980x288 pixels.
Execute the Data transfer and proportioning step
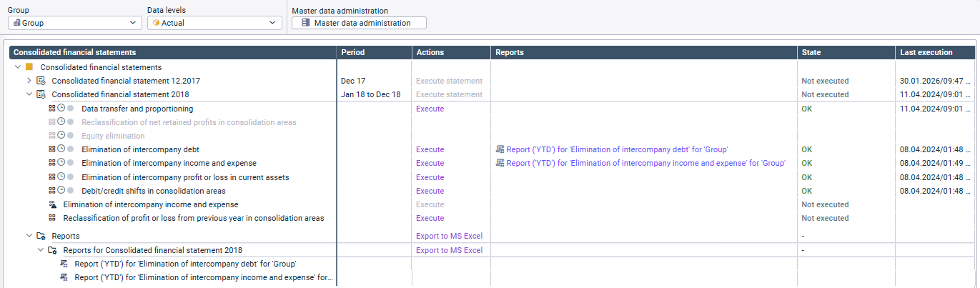(x=430, y=109)
